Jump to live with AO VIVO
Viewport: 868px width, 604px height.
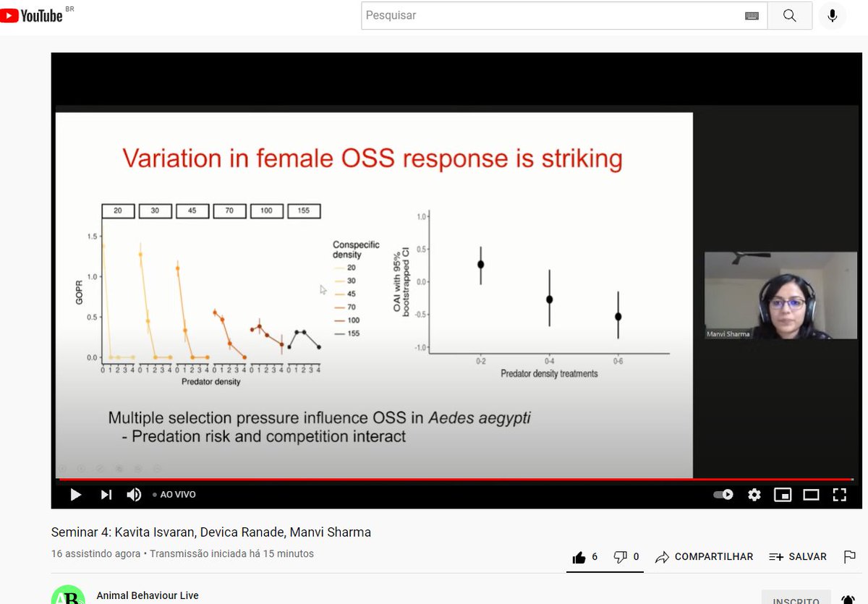(174, 495)
